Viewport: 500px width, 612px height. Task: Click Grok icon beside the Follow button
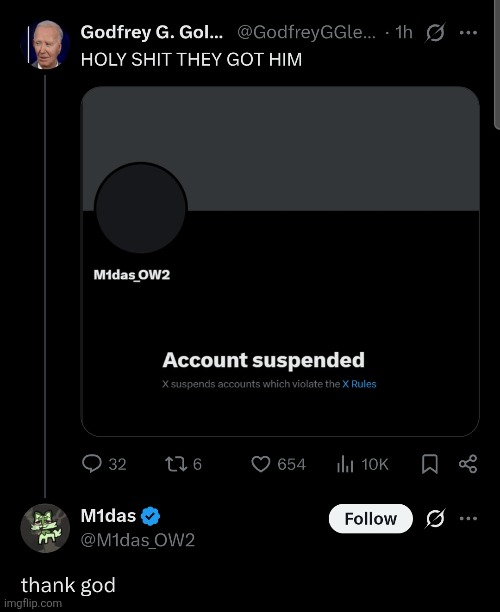coord(435,518)
